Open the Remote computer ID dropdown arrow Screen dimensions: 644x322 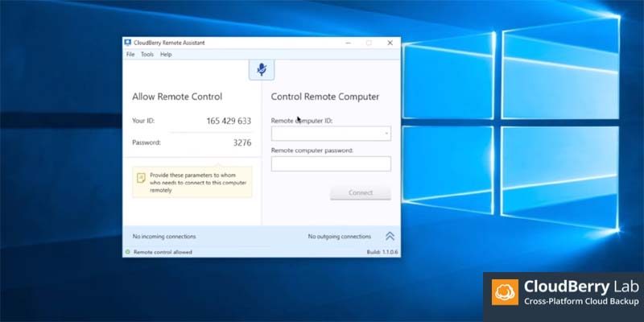coord(386,134)
